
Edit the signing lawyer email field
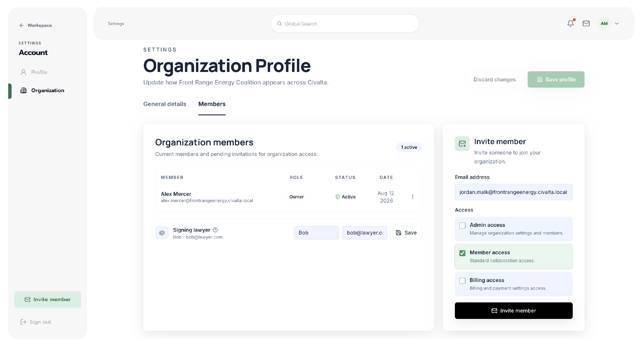[365, 233]
